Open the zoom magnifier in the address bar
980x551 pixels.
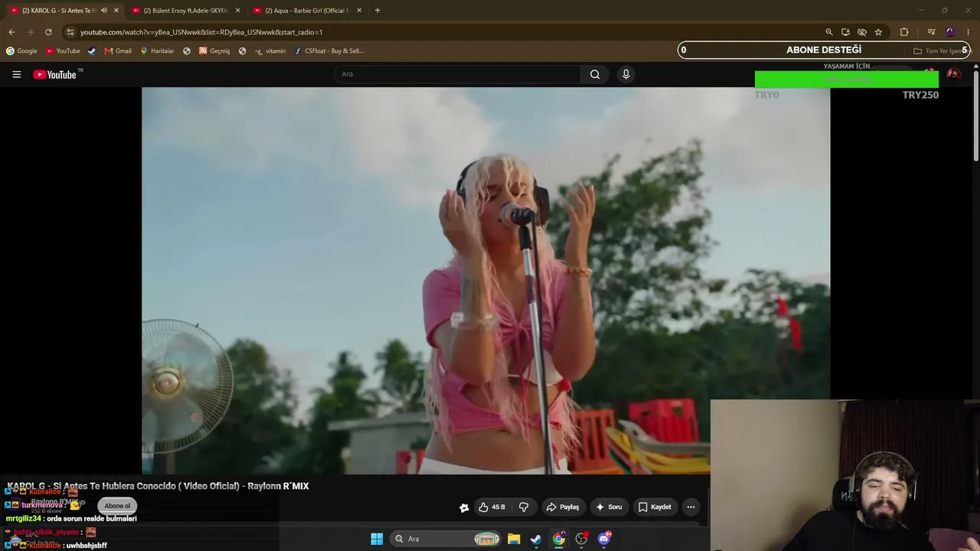828,32
